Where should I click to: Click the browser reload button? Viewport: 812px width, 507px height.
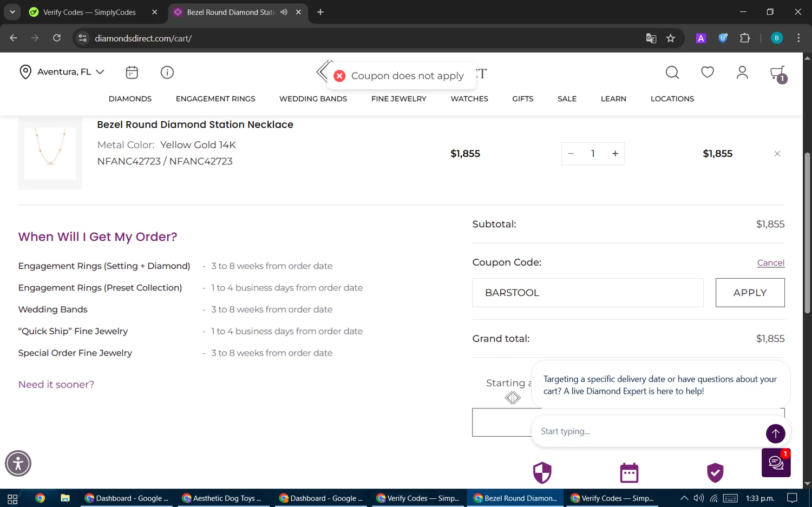(57, 38)
